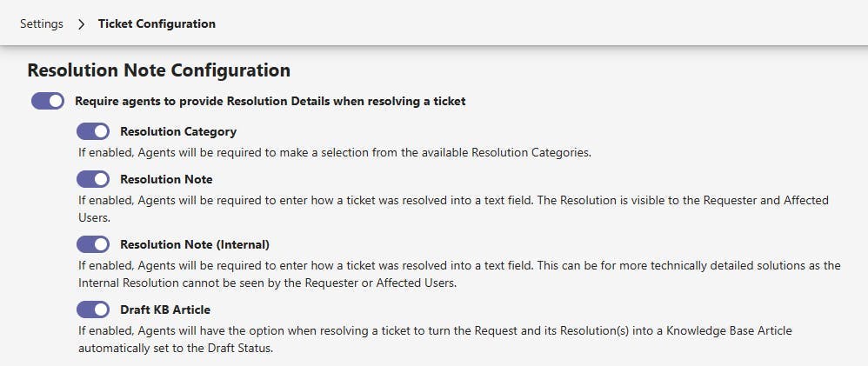Disable the Resolution Note (Internal) toggle
This screenshot has width=868, height=366.
point(93,244)
